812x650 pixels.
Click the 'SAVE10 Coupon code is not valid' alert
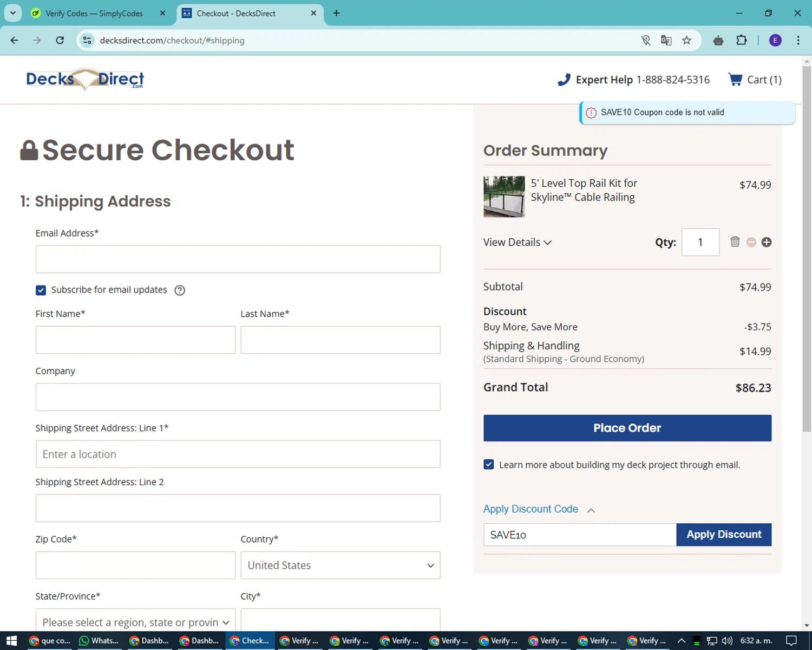(687, 113)
